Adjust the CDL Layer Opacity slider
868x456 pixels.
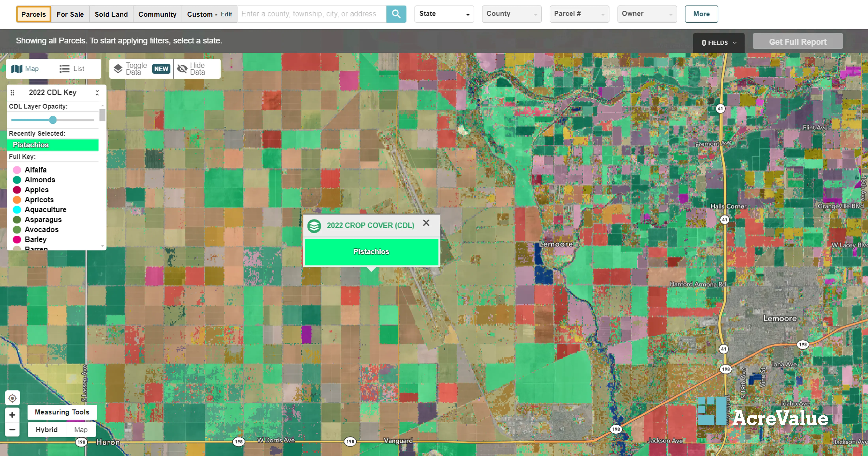coord(52,120)
